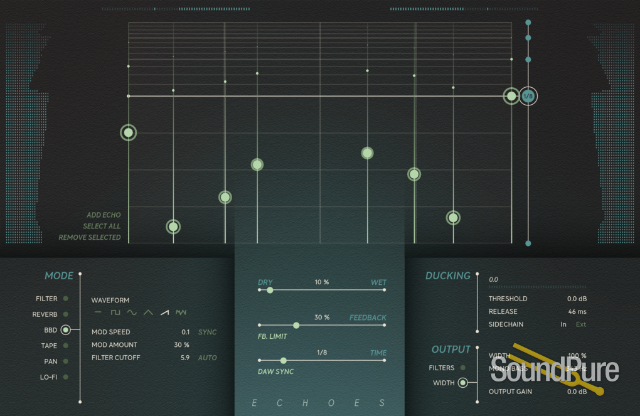The height and width of the screenshot is (416, 640).
Task: Select the flat line waveform
Action: click(x=97, y=314)
